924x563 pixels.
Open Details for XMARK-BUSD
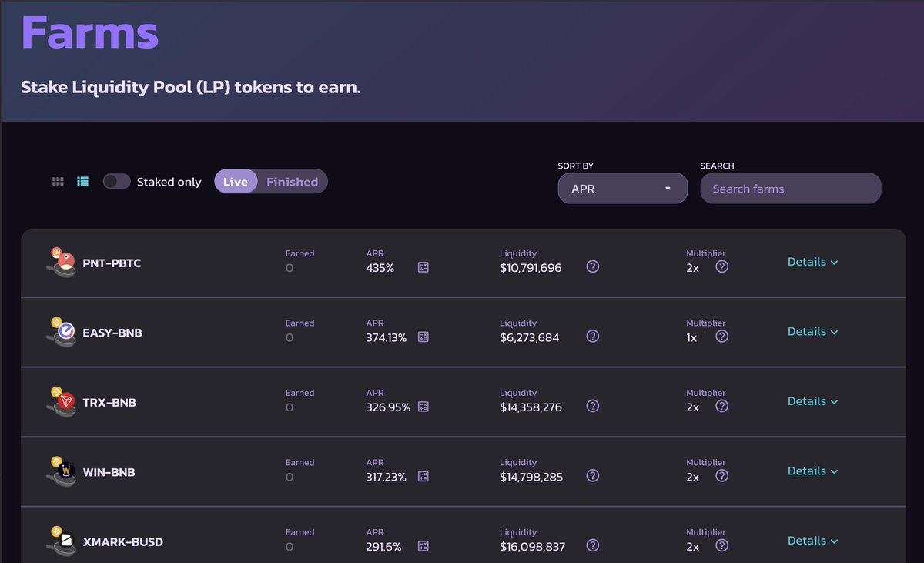pyautogui.click(x=812, y=540)
